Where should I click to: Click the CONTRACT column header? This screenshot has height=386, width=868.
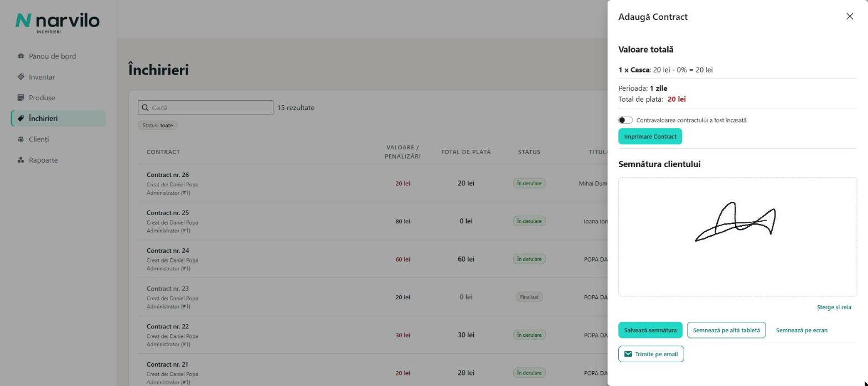163,152
